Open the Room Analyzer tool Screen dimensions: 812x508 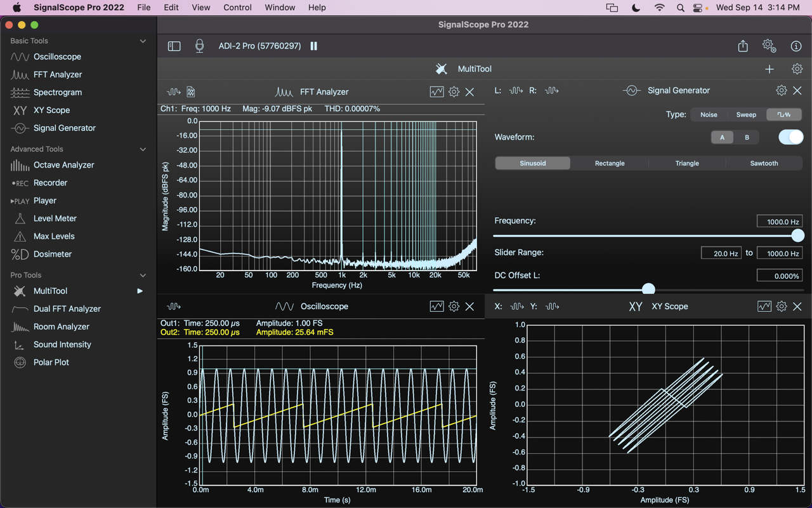(61, 326)
